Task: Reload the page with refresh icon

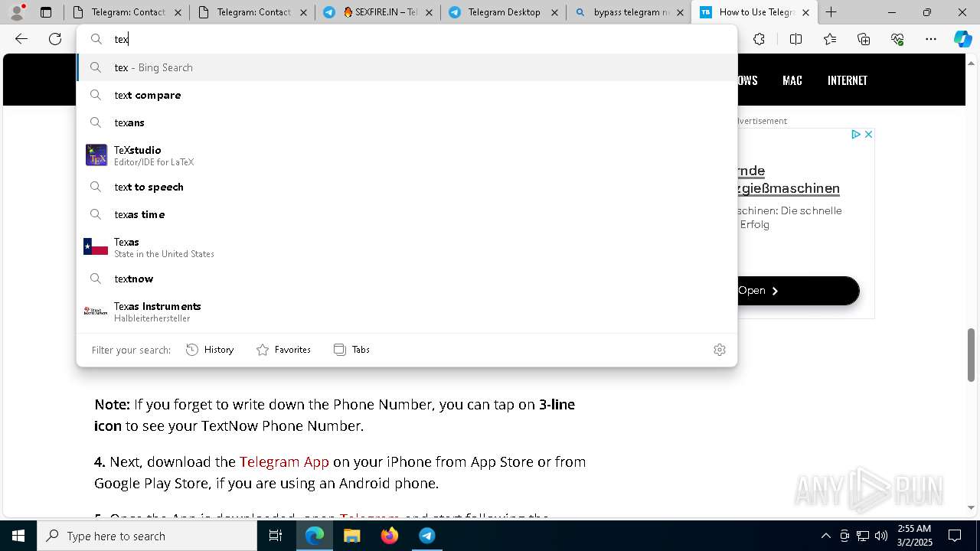Action: click(55, 39)
